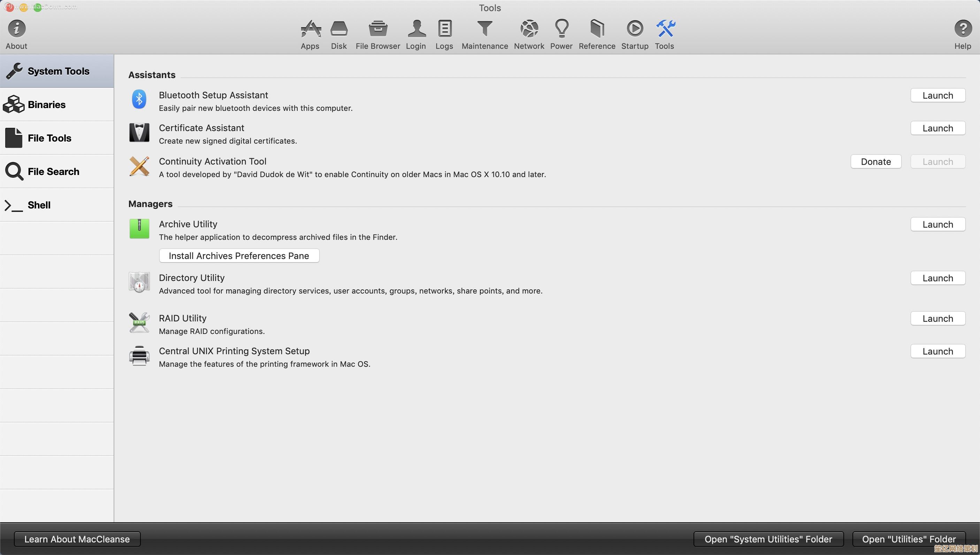
Task: Click the Continuity Activation Tool title
Action: coord(213,161)
